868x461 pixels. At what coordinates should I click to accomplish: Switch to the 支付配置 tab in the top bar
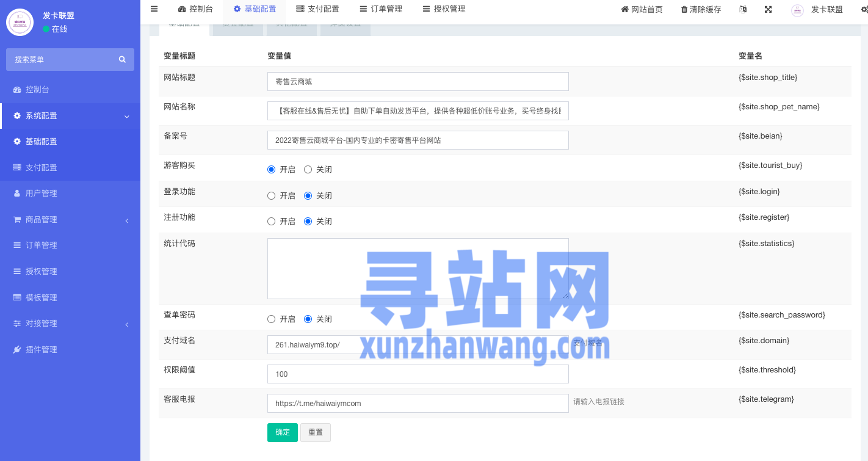[x=317, y=9]
